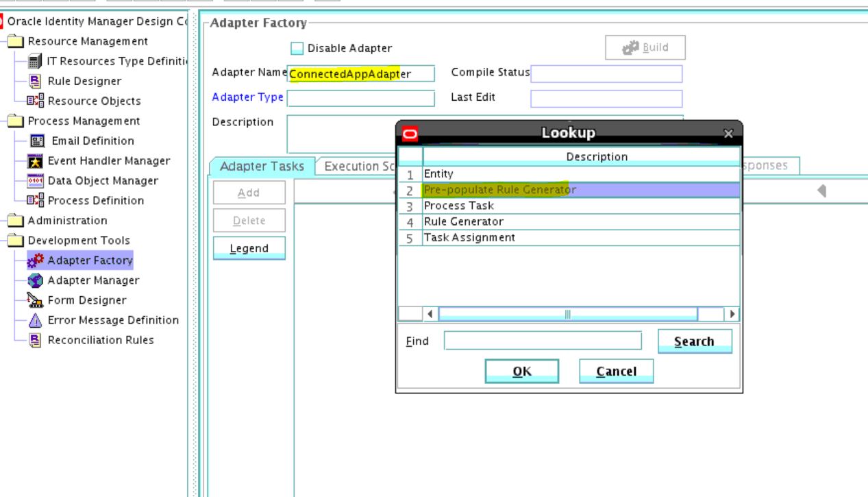Switch to the Adapter Tasks tab
The image size is (868, 497).
pyautogui.click(x=262, y=167)
